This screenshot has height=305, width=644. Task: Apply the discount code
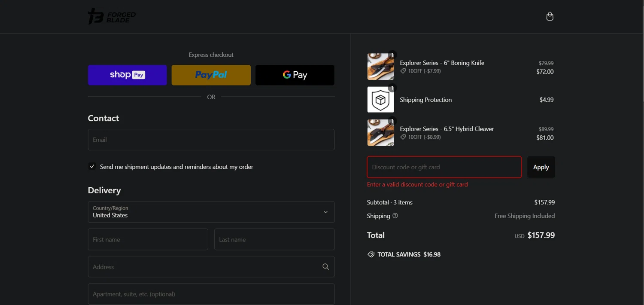541,167
